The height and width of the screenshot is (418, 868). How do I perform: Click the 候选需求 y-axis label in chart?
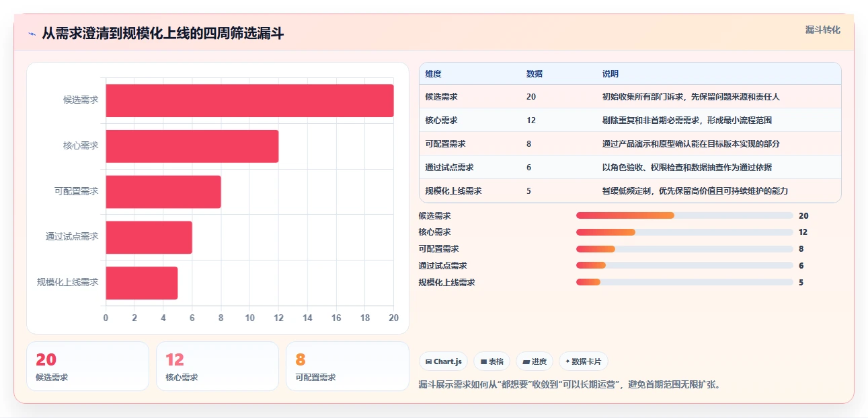(x=81, y=100)
